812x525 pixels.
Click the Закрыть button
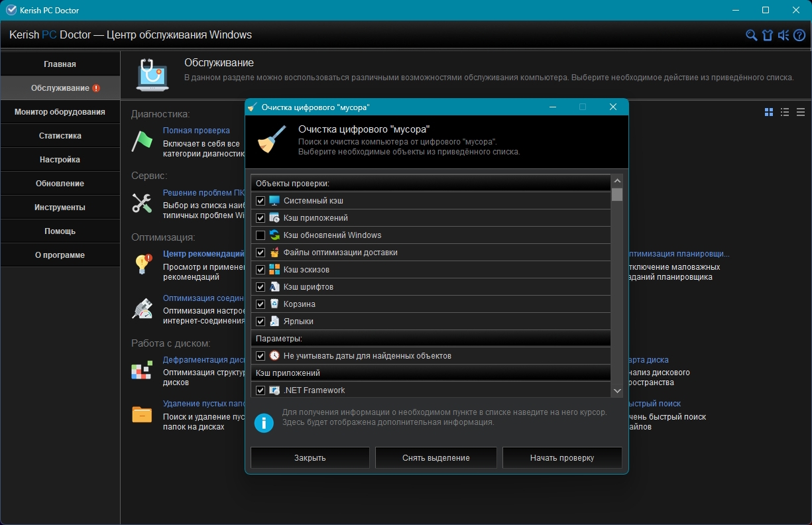pos(310,458)
